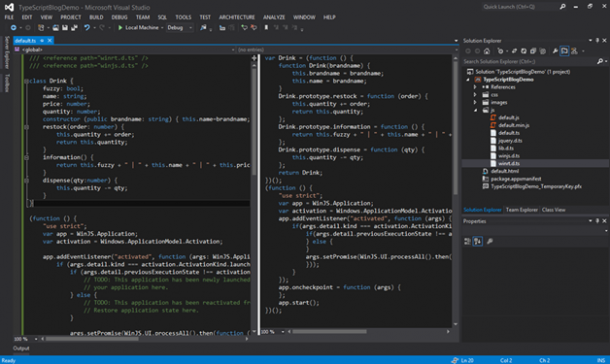This screenshot has height=364, width=610.
Task: Click Visual Studio logo in title bar
Action: pos(9,7)
